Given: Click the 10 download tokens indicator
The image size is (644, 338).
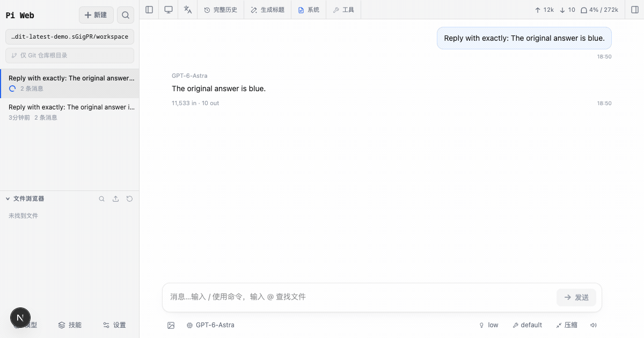Looking at the screenshot, I should coord(567,10).
